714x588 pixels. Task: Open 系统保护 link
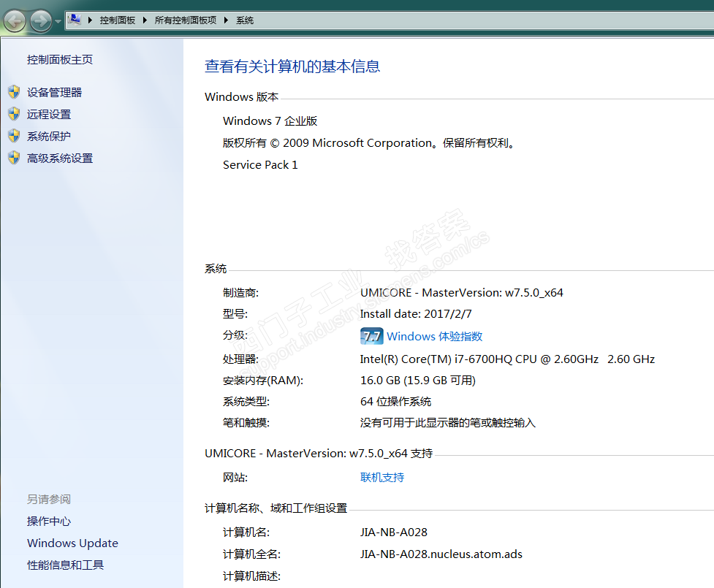coord(49,136)
